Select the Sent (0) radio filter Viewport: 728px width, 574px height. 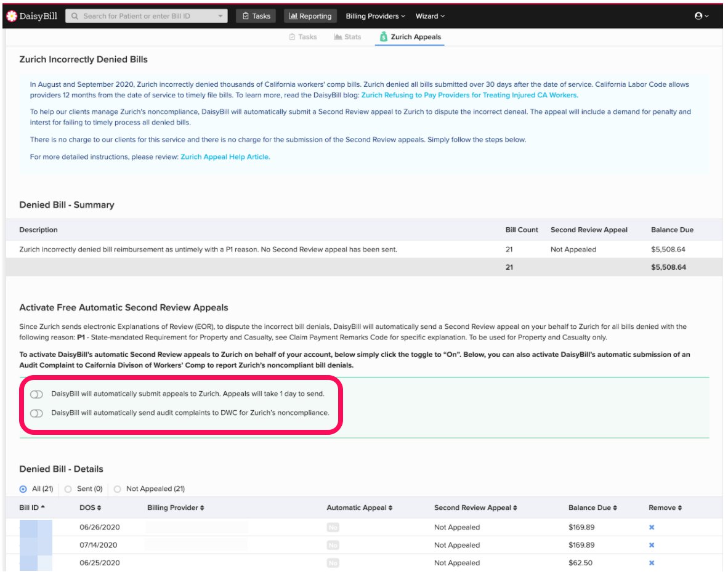click(x=68, y=489)
